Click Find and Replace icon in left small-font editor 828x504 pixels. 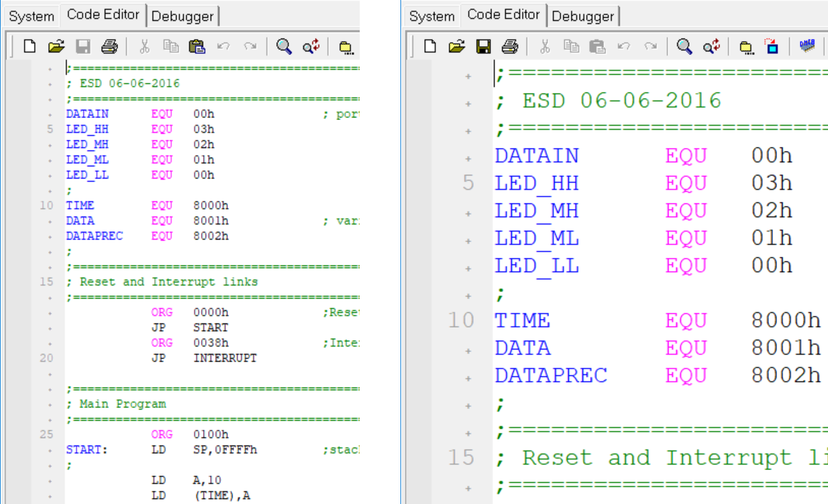coord(311,46)
